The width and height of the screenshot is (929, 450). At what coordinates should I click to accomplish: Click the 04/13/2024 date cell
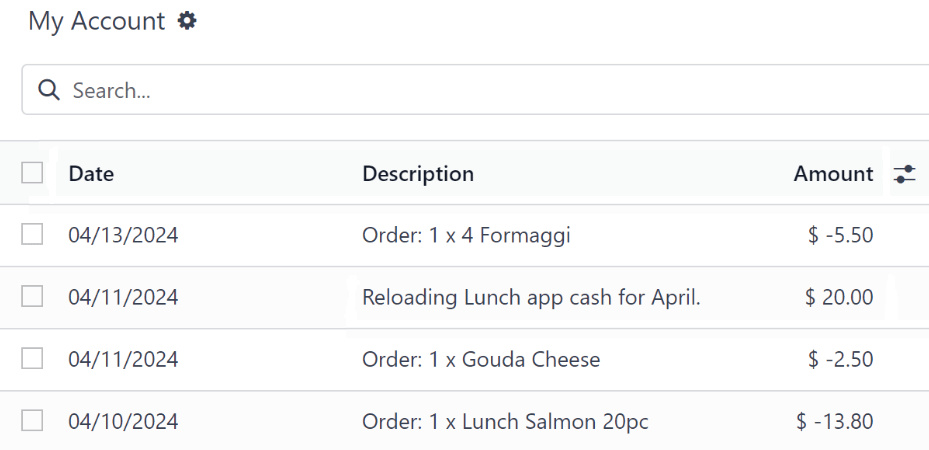coord(123,236)
